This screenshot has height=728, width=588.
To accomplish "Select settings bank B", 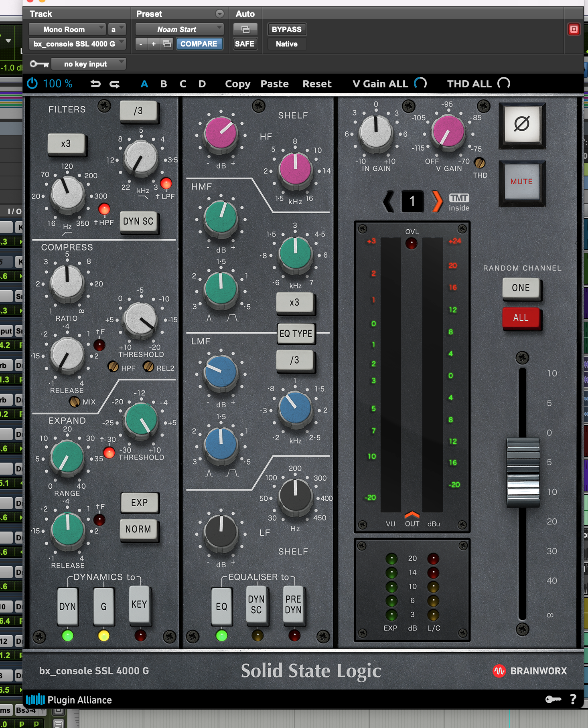I will 164,84.
